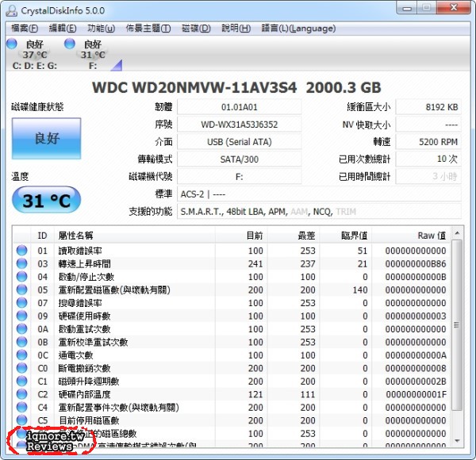This screenshot has height=460, width=476.
Task: Select the 31 °C disk F:
Action: point(93,55)
